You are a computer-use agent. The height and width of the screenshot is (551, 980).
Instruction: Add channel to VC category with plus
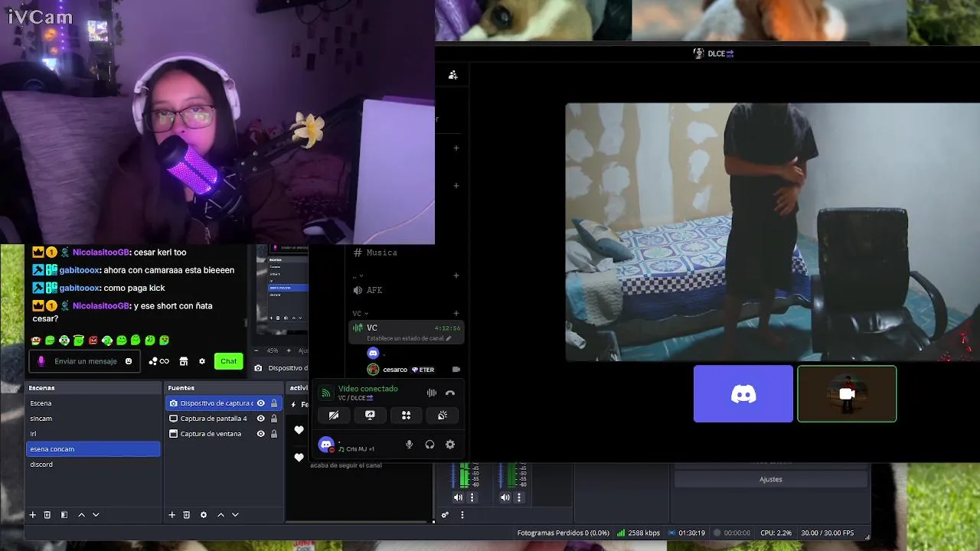pyautogui.click(x=456, y=313)
